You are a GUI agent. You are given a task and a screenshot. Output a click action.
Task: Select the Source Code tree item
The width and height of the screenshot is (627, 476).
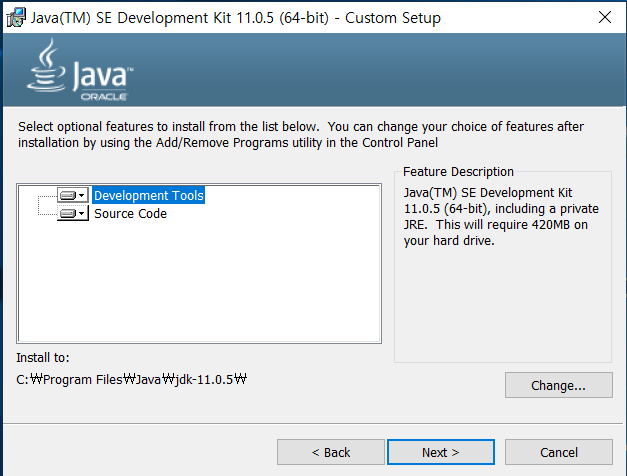[130, 213]
